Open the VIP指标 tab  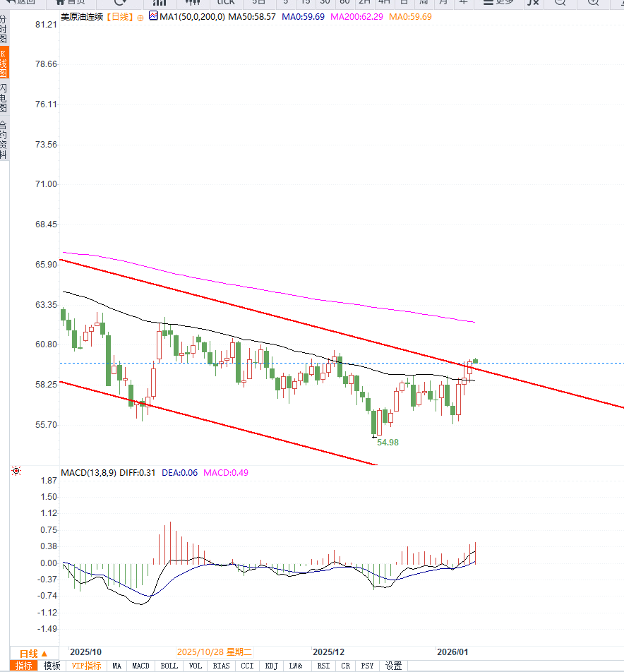(x=86, y=666)
